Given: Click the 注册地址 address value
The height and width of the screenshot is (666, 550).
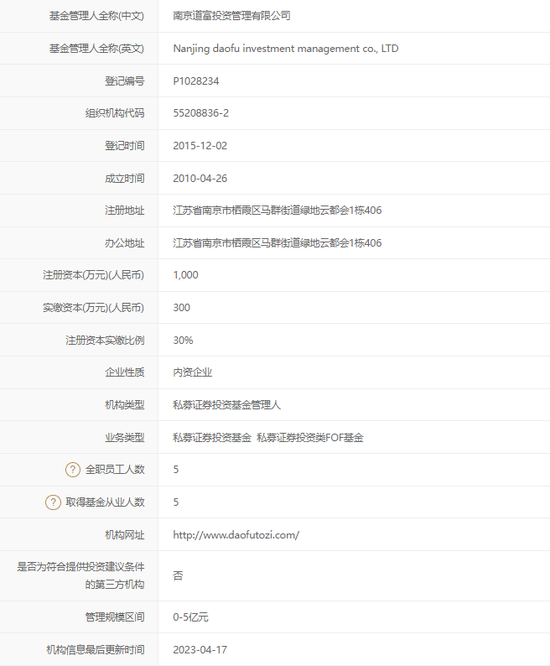Looking at the screenshot, I should (277, 210).
